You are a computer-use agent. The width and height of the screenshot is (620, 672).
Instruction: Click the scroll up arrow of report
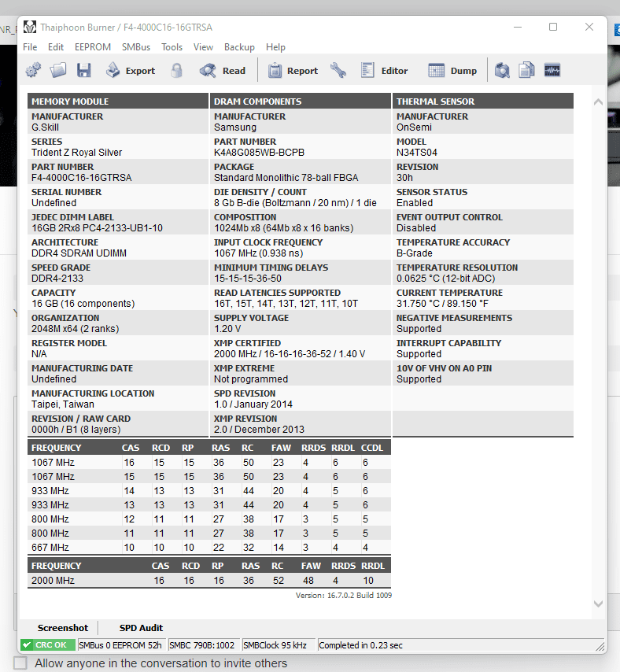[598, 102]
